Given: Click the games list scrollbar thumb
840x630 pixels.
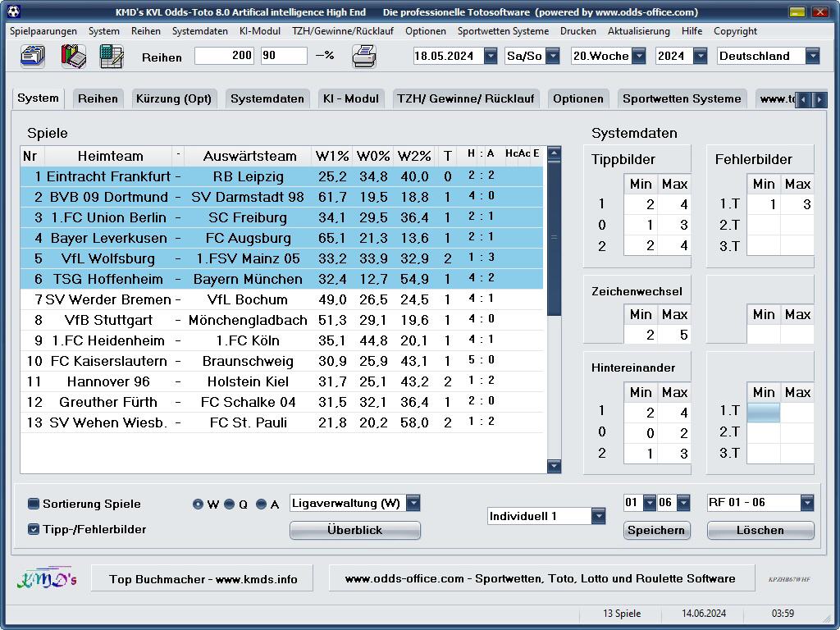Looking at the screenshot, I should pyautogui.click(x=555, y=237).
